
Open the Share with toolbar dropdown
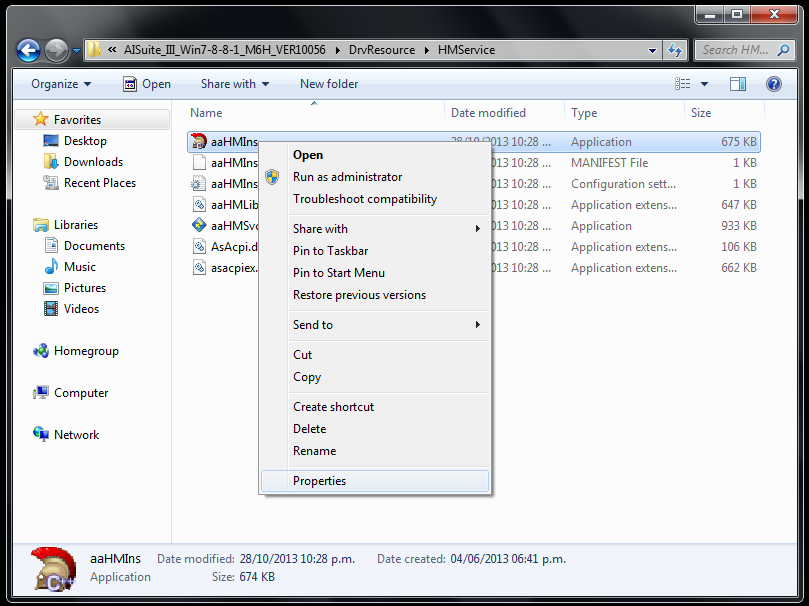(x=235, y=84)
